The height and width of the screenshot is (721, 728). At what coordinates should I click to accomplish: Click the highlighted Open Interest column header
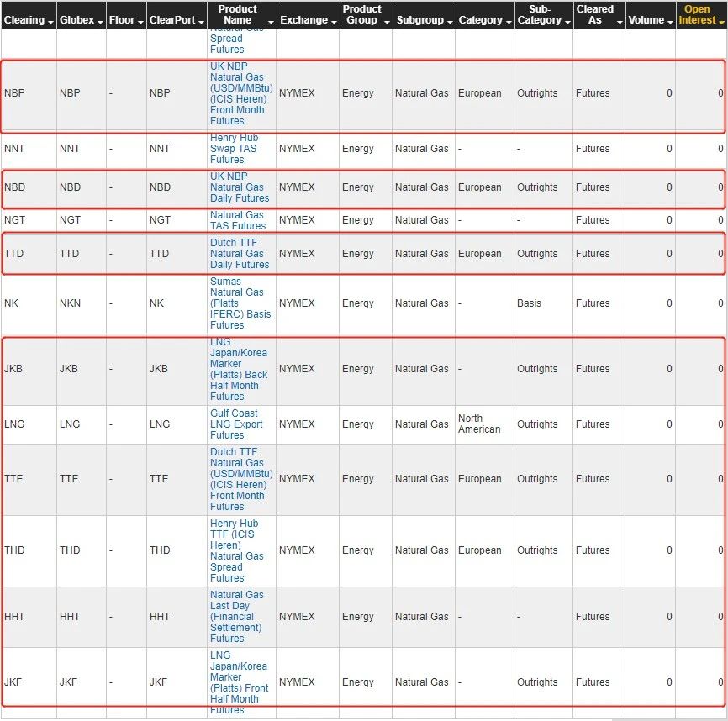(x=699, y=14)
